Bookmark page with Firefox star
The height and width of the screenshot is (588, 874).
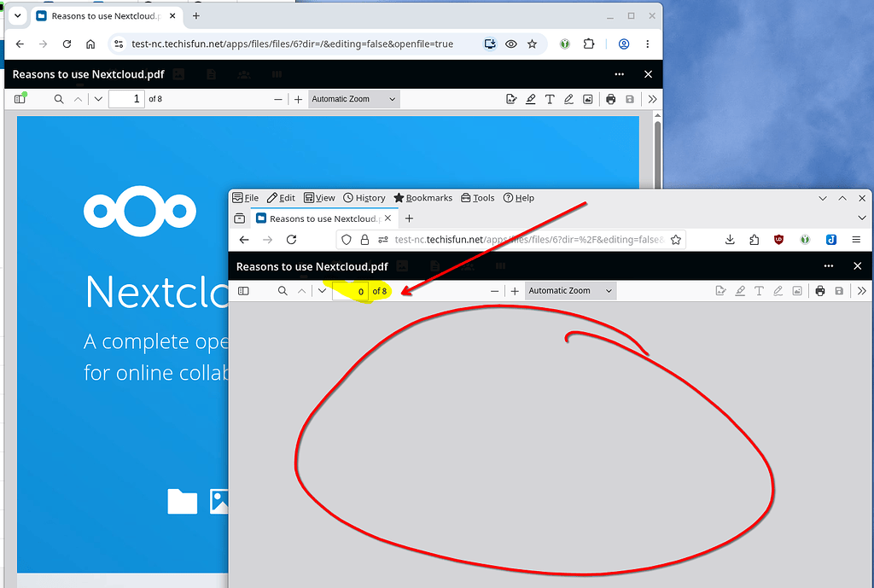tap(676, 240)
